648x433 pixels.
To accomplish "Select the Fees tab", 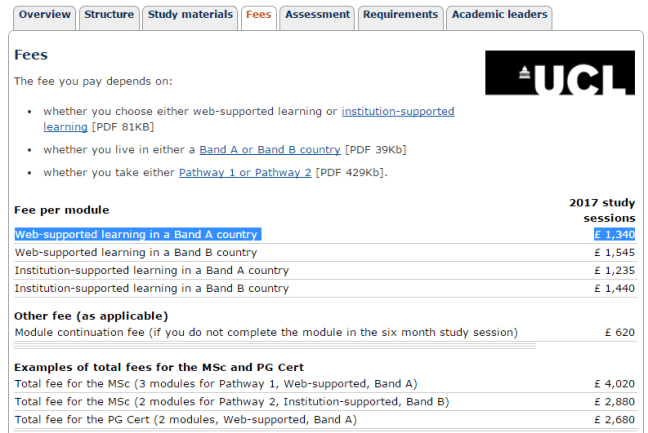I will pyautogui.click(x=259, y=15).
